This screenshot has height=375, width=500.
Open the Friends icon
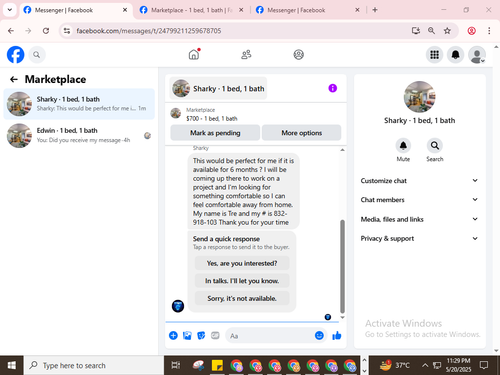coord(246,54)
